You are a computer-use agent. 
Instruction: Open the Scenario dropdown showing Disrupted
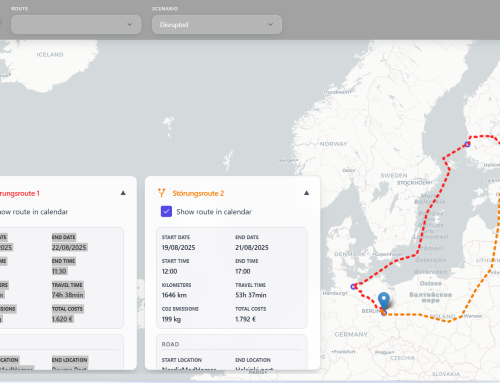[x=217, y=24]
